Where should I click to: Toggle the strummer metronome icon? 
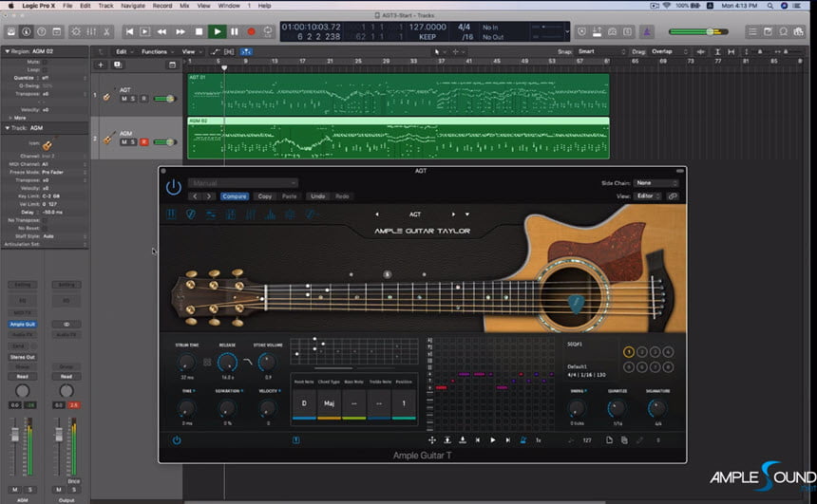click(523, 440)
